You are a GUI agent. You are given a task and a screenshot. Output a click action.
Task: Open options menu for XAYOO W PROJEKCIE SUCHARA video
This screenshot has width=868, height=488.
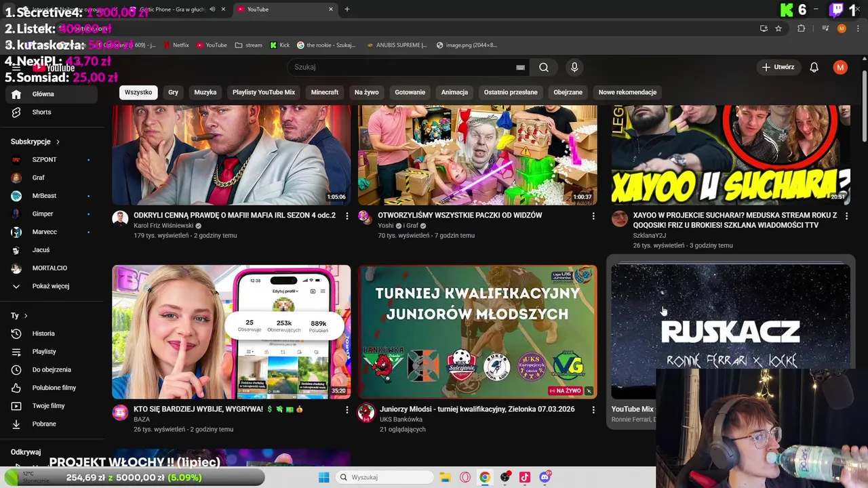(846, 216)
